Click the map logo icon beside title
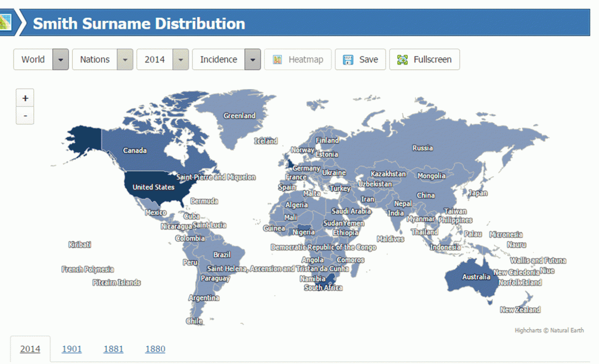The height and width of the screenshot is (364, 599). tap(6, 22)
